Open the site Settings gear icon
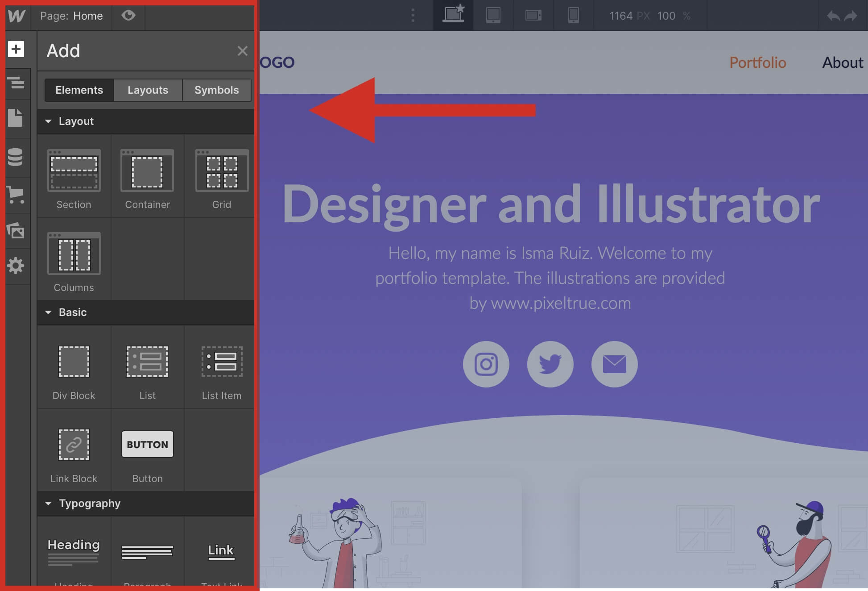The height and width of the screenshot is (591, 868). 16,266
